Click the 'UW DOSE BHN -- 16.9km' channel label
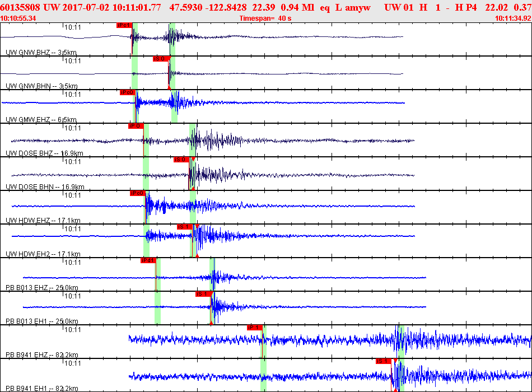The width and height of the screenshot is (532, 392). click(45, 187)
